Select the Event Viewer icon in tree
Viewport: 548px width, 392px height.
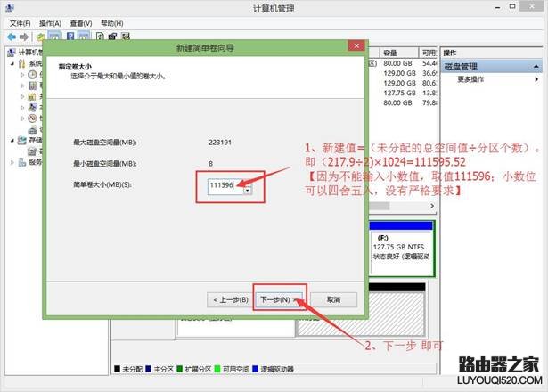pyautogui.click(x=32, y=86)
